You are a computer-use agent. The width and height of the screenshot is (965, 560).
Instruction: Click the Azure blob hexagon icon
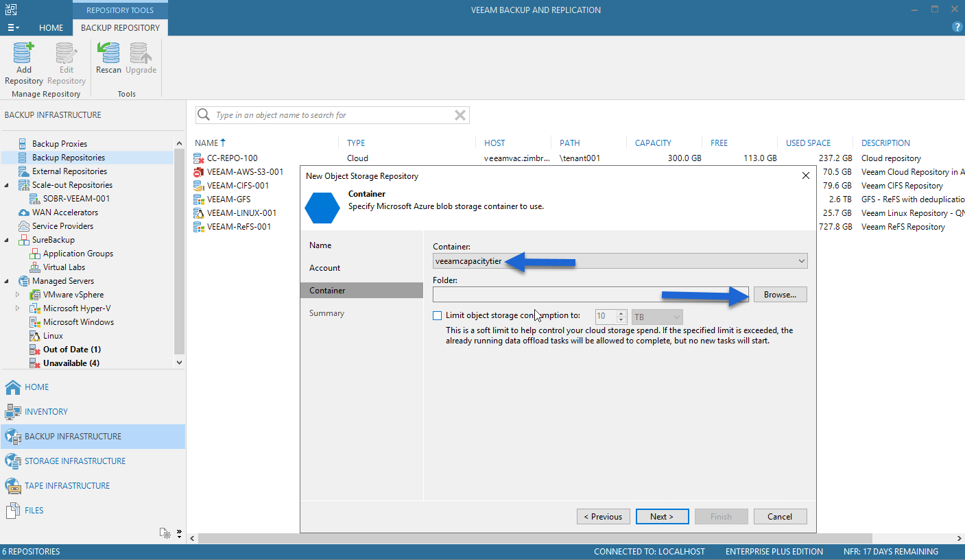tap(322, 208)
